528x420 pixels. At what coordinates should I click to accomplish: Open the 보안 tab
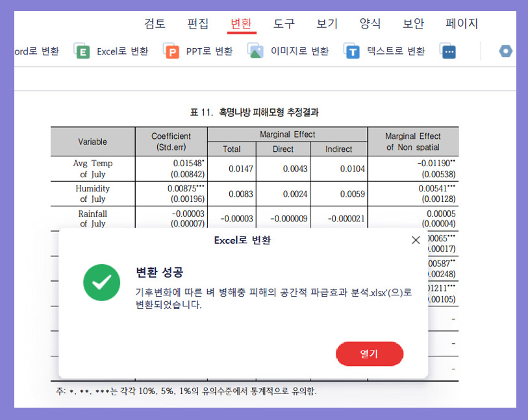tap(413, 23)
